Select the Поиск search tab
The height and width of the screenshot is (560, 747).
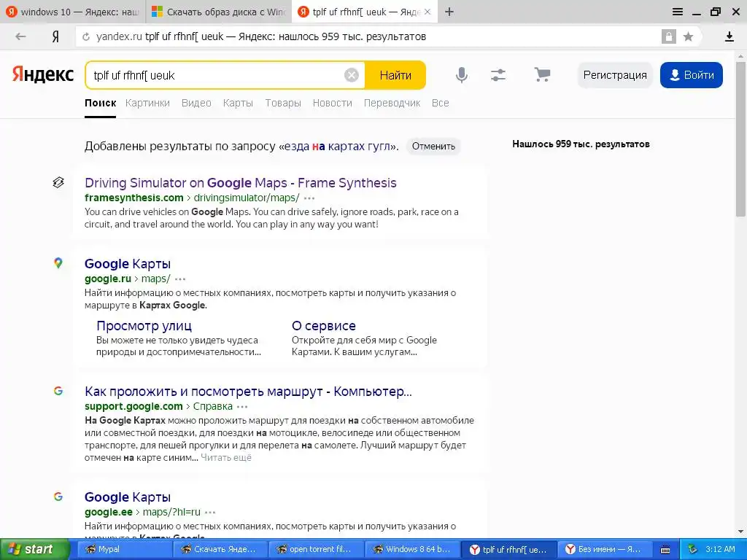pos(101,103)
